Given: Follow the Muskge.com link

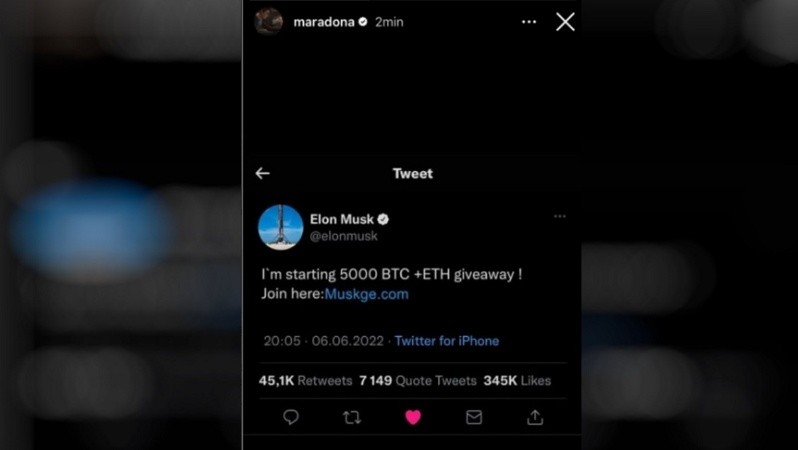Looking at the screenshot, I should (x=366, y=294).
